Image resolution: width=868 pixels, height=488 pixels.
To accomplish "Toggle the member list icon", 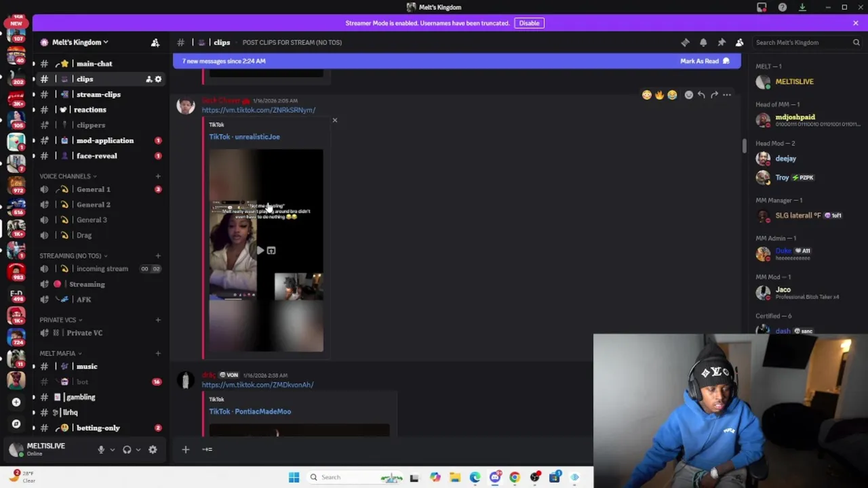I will coord(739,42).
